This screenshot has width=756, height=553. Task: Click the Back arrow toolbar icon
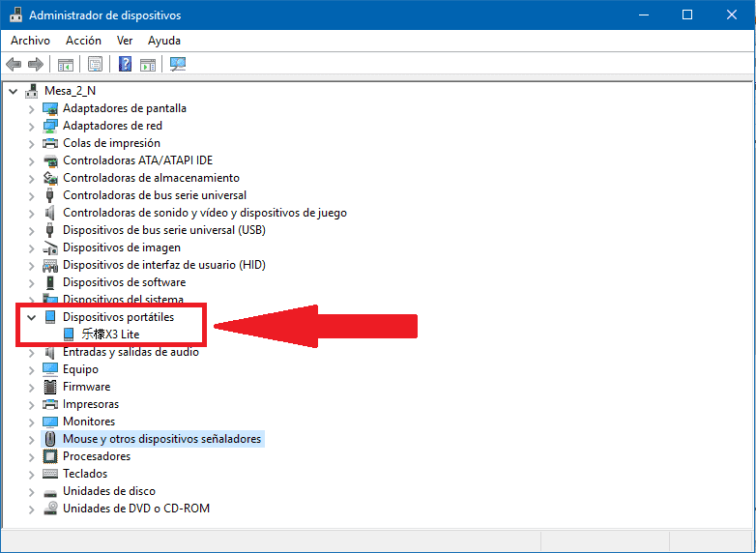point(14,64)
